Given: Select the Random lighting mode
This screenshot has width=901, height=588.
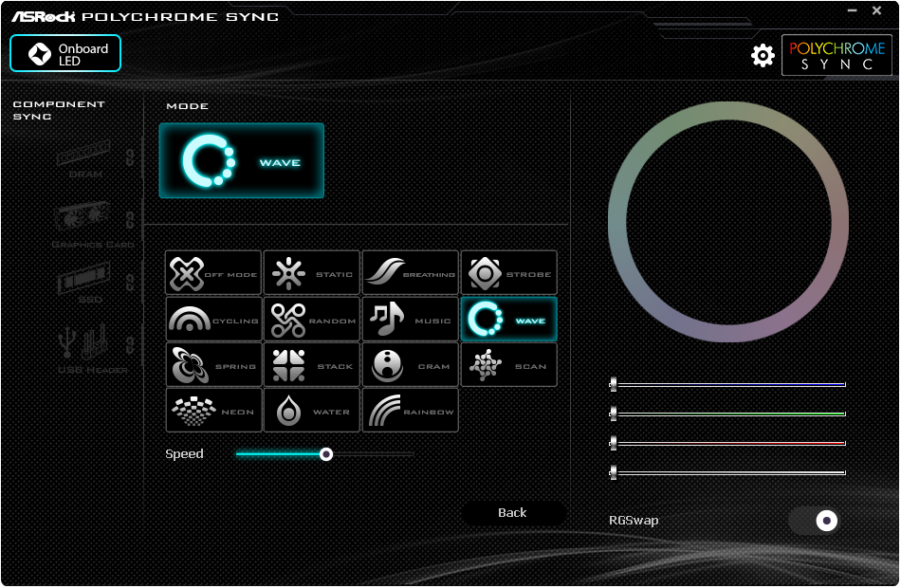Looking at the screenshot, I should [x=312, y=319].
